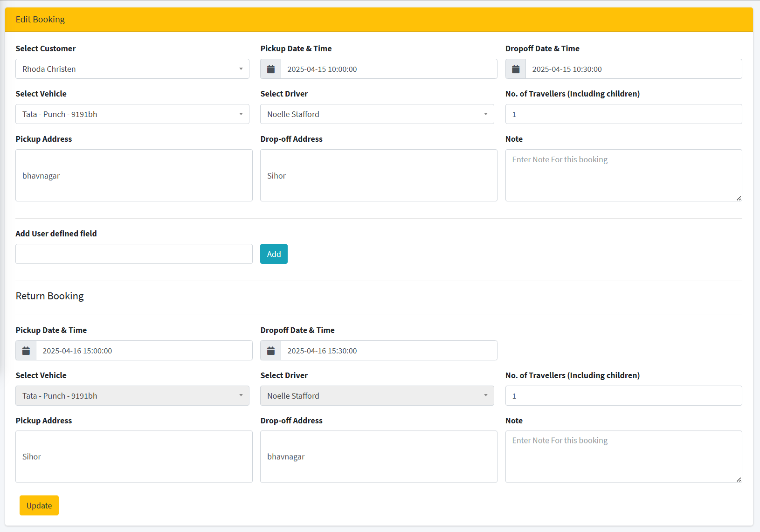Click the top Pickup Address box containing bhavnagar
This screenshot has width=760, height=532.
pos(134,175)
